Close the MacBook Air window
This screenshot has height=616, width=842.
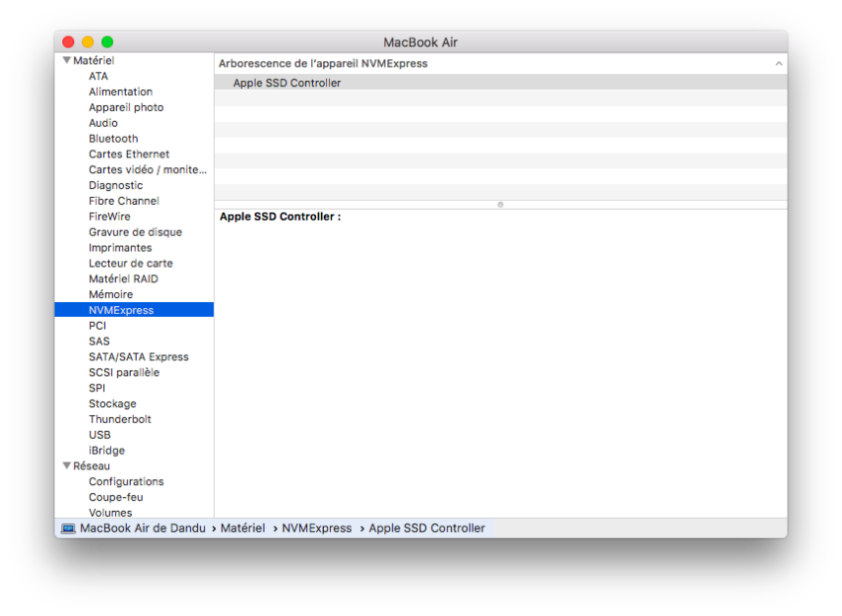pos(68,42)
